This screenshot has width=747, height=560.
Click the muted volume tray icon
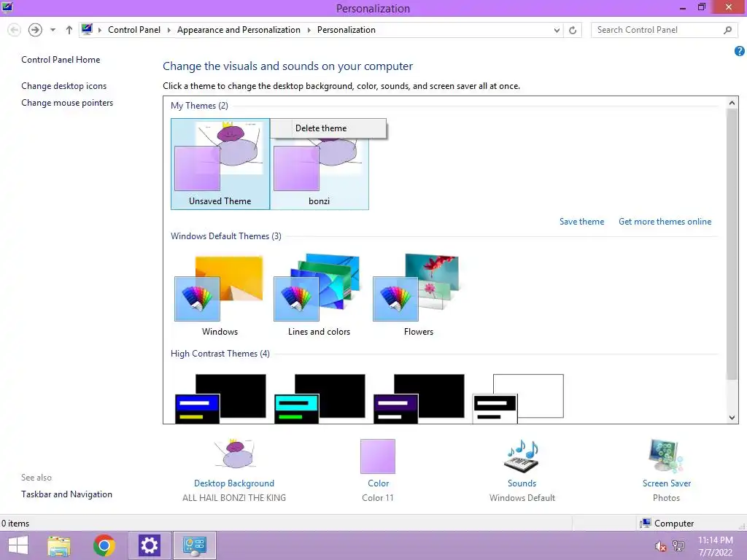[x=660, y=546]
